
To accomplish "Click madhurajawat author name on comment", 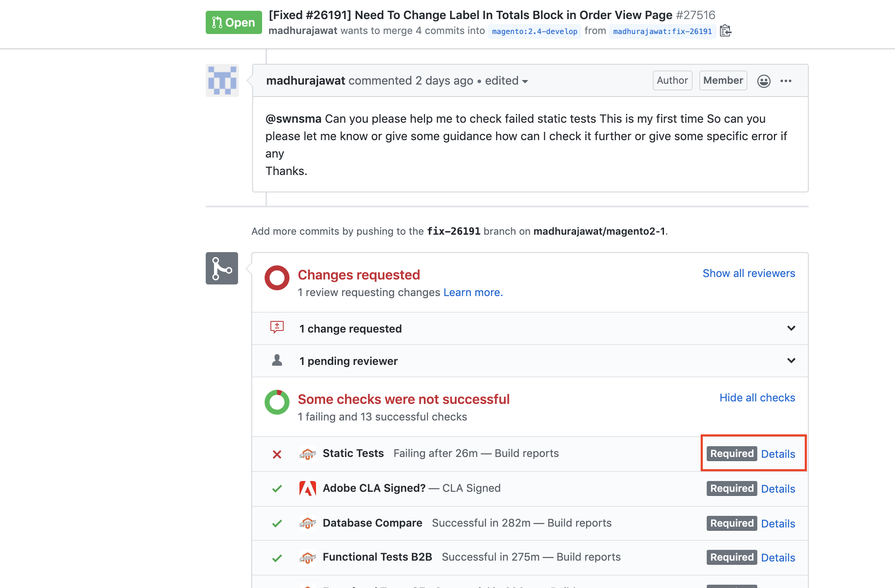I will (x=306, y=80).
